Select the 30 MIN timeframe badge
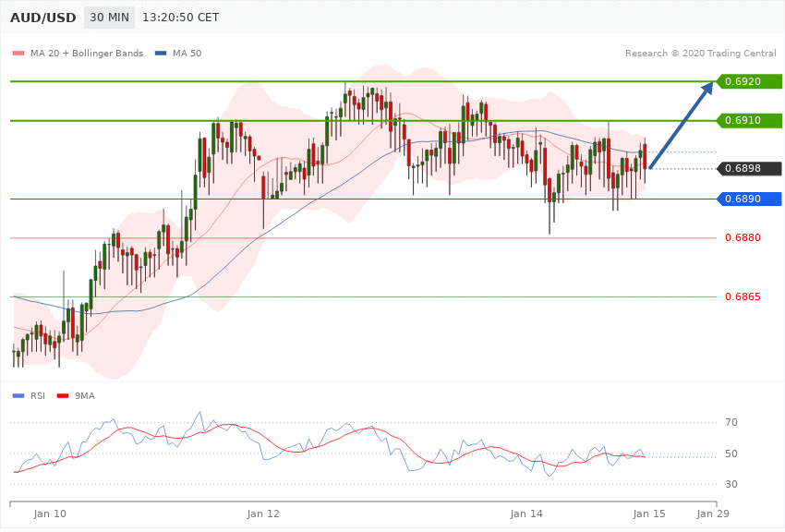 coord(109,18)
